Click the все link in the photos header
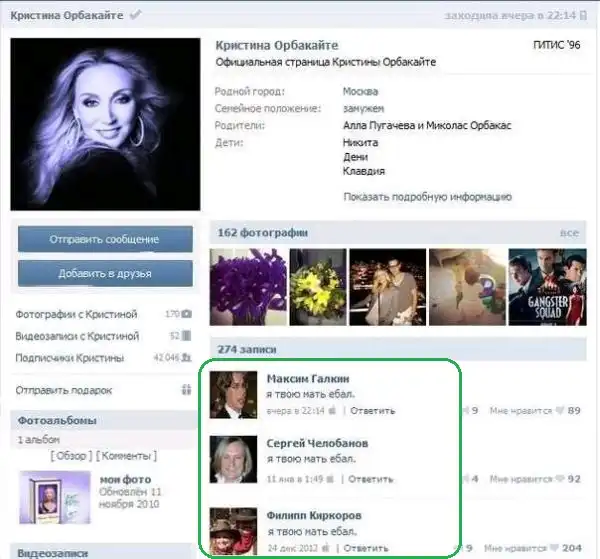 click(x=570, y=233)
